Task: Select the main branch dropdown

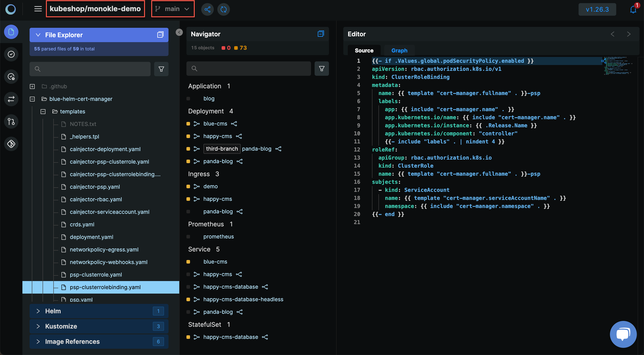Action: pyautogui.click(x=173, y=9)
